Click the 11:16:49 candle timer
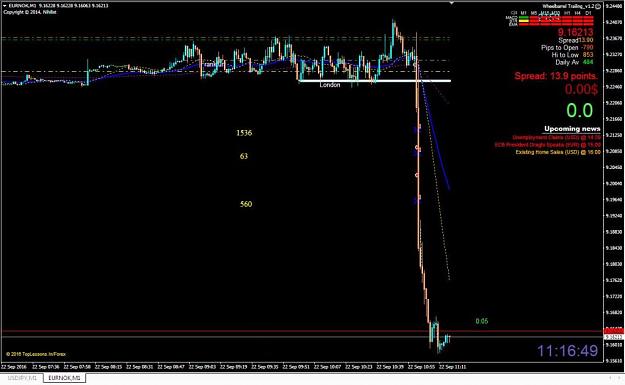Viewport: 625px width, 385px height. [567, 351]
